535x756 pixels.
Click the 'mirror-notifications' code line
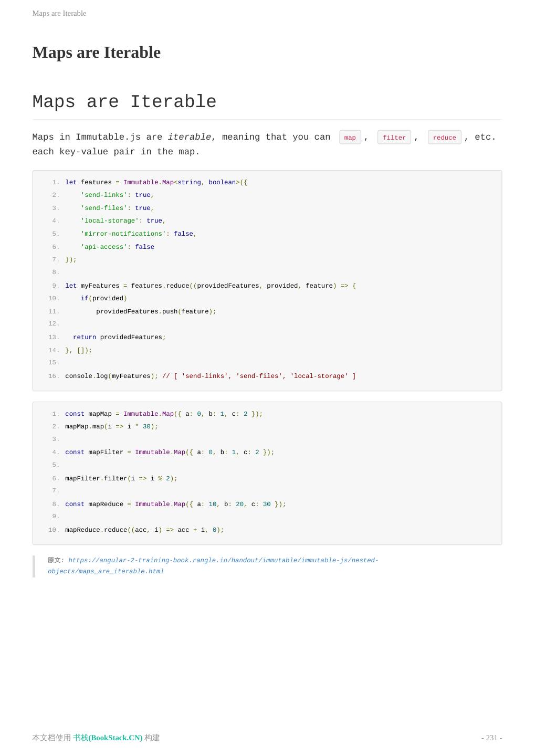tap(139, 234)
